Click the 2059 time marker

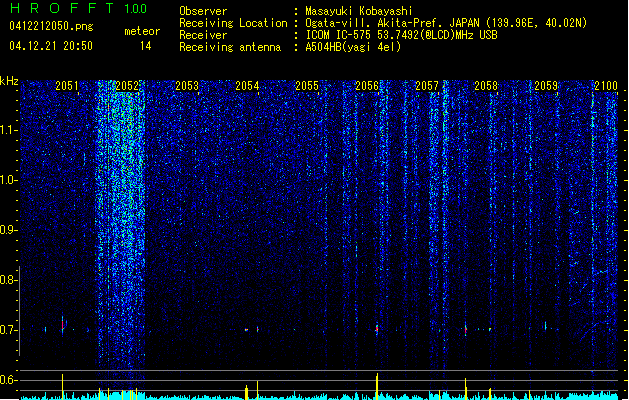[x=546, y=86]
